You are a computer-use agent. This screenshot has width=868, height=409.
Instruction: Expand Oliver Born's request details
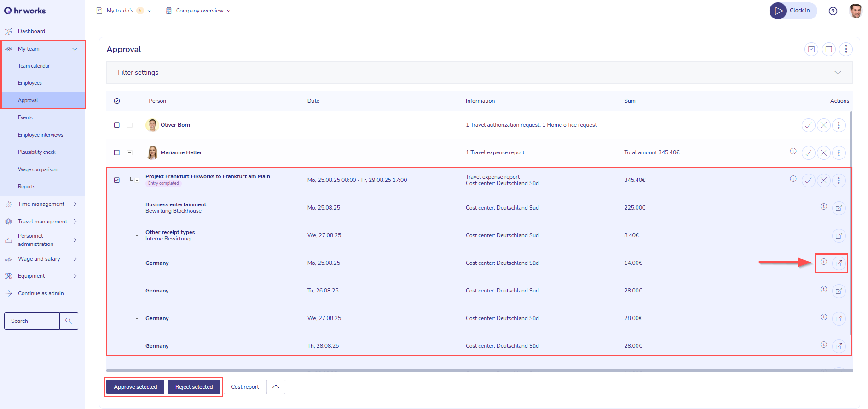pos(130,125)
